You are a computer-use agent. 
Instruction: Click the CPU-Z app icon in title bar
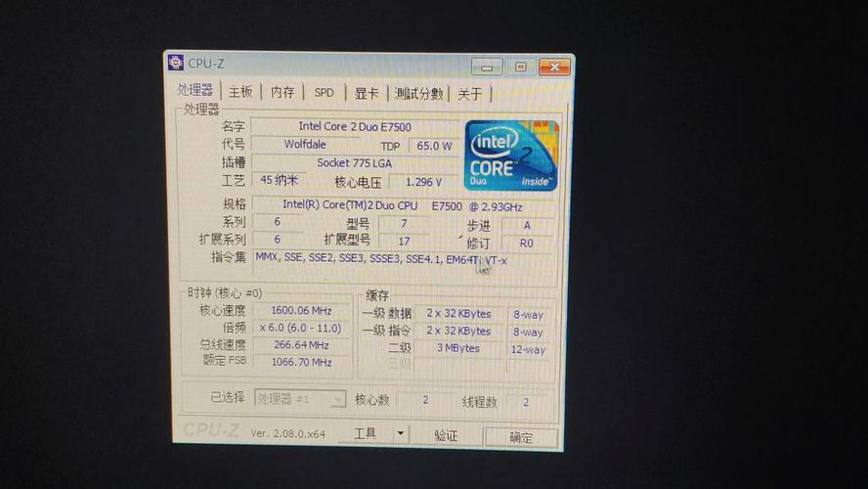[x=176, y=63]
